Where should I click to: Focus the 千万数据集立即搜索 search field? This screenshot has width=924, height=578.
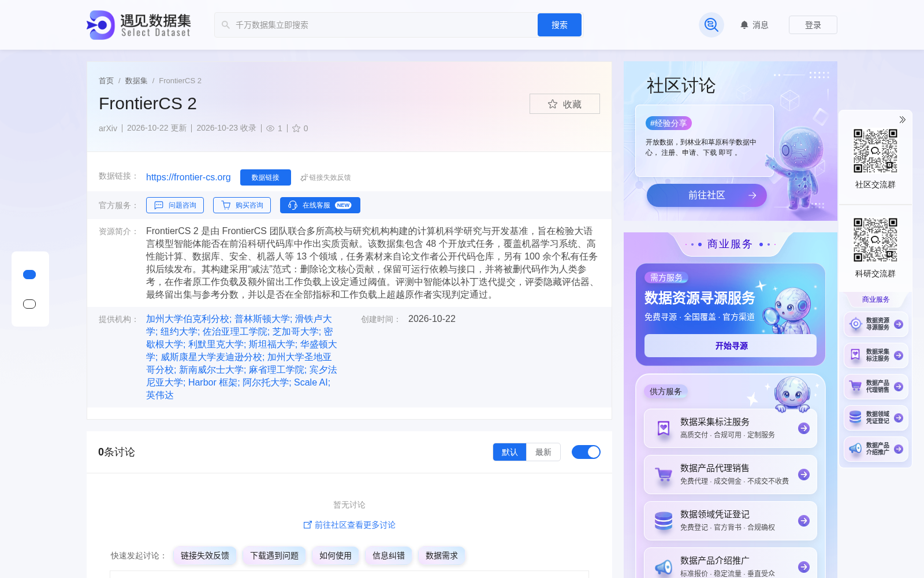pyautogui.click(x=376, y=25)
